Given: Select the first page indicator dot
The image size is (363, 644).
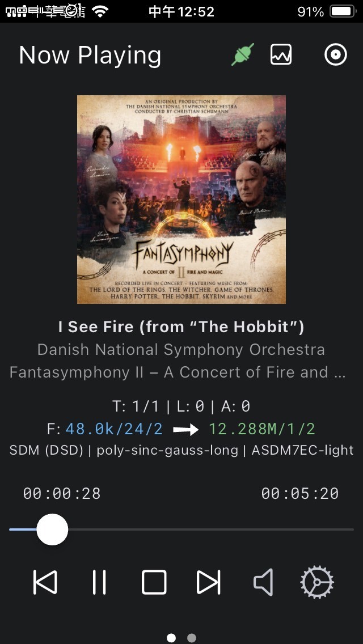Looking at the screenshot, I should point(171,638).
